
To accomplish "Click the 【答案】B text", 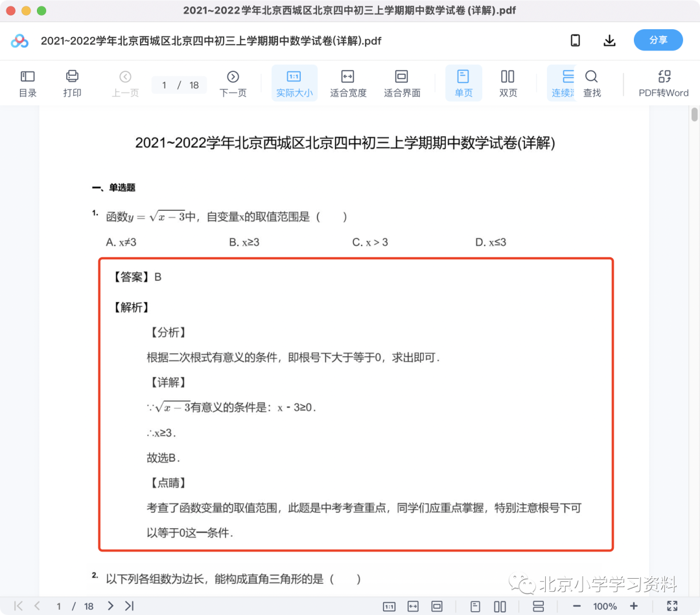I will tap(135, 277).
